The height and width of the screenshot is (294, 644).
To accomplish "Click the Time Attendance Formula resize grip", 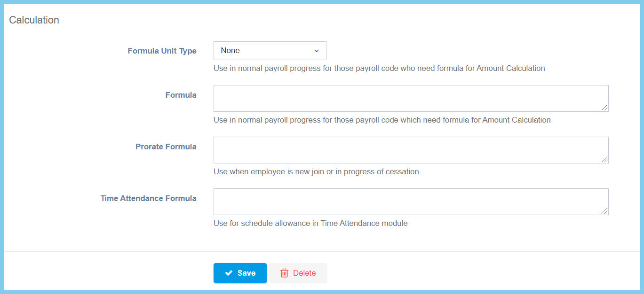I will pyautogui.click(x=604, y=211).
